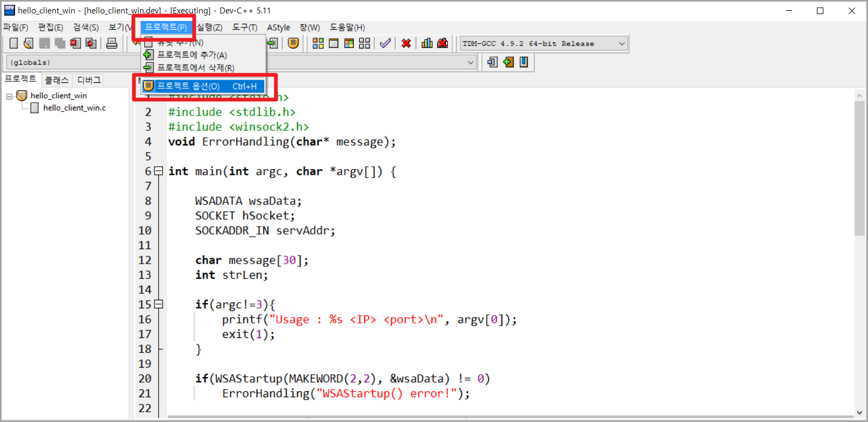Image resolution: width=868 pixels, height=422 pixels.
Task: Click the Toggle Bookmarks icon with green plus
Action: tap(508, 62)
